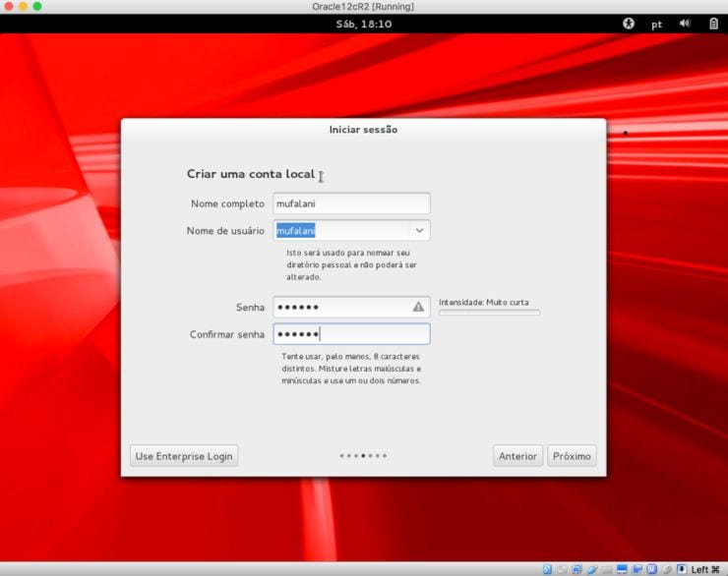Open the volume icon menu

click(x=685, y=24)
